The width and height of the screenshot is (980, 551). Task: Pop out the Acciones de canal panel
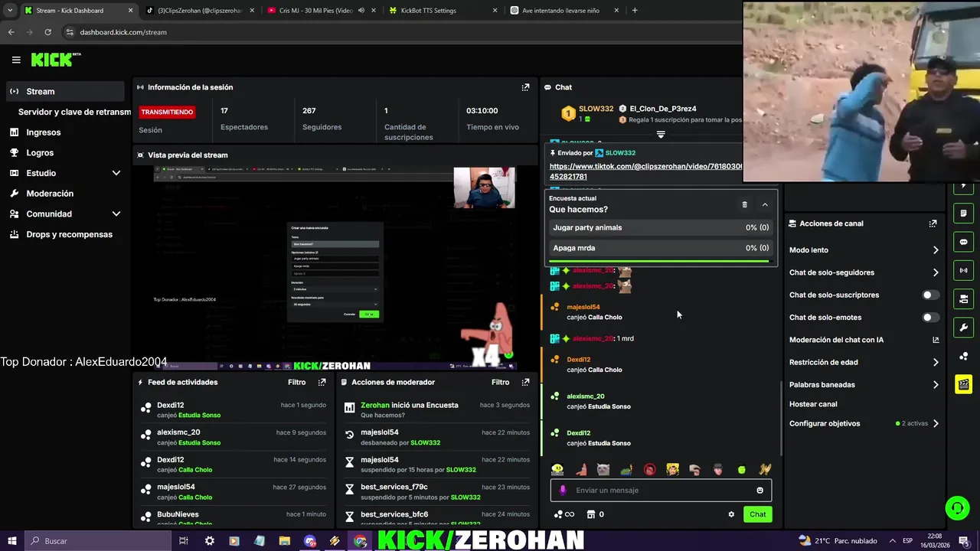933,223
